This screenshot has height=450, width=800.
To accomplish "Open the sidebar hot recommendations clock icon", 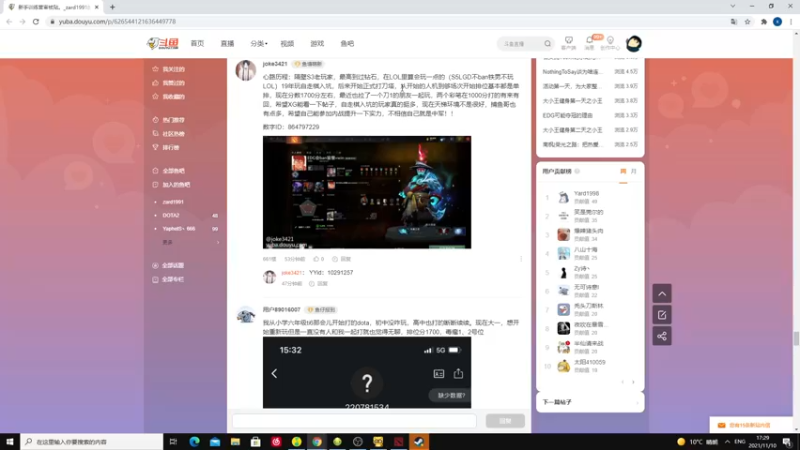I will point(156,120).
